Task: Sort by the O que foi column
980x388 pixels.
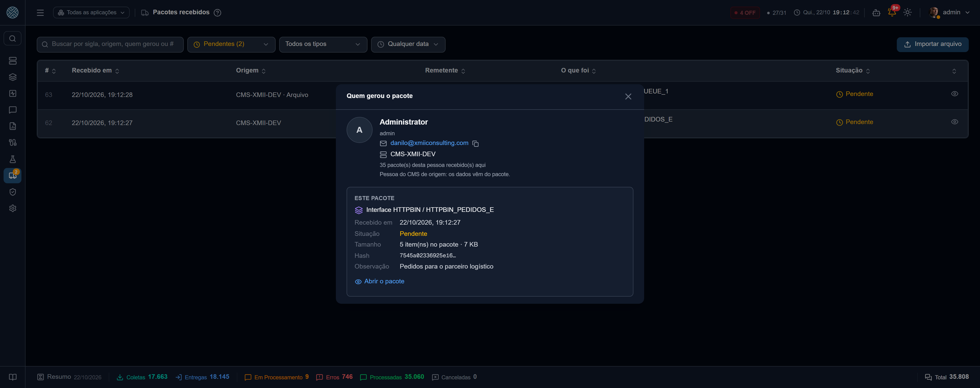Action: click(578, 70)
